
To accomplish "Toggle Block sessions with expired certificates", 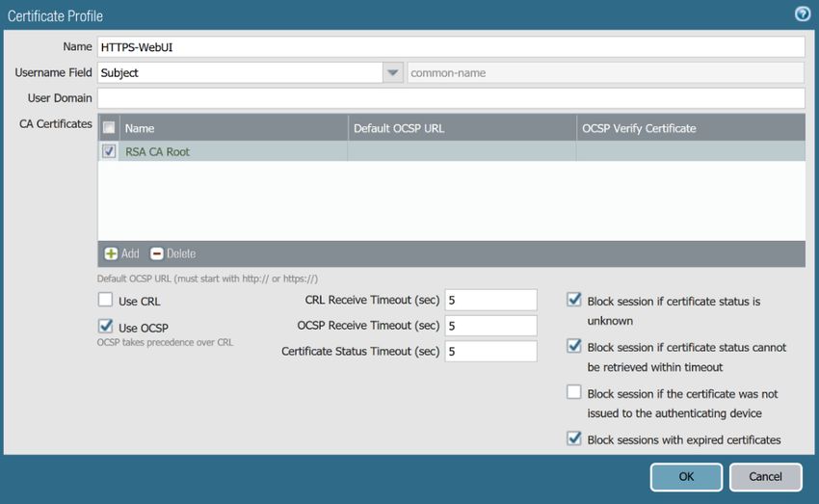I will [574, 438].
